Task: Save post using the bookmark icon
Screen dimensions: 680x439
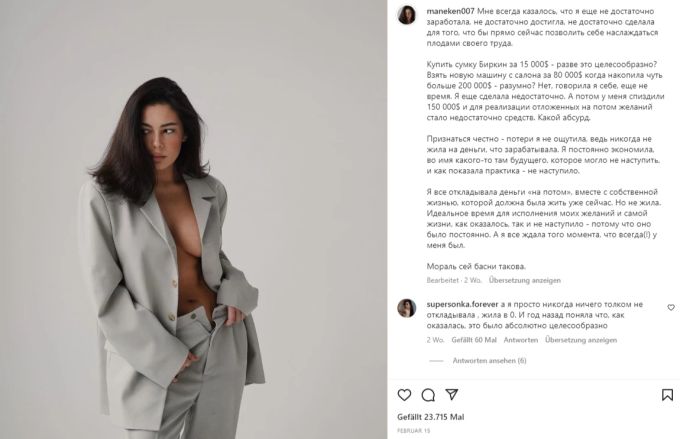Action: (x=667, y=395)
